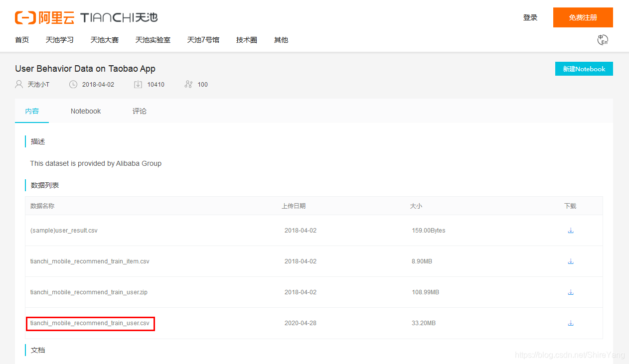Click the 新建Notebook button

tap(584, 69)
